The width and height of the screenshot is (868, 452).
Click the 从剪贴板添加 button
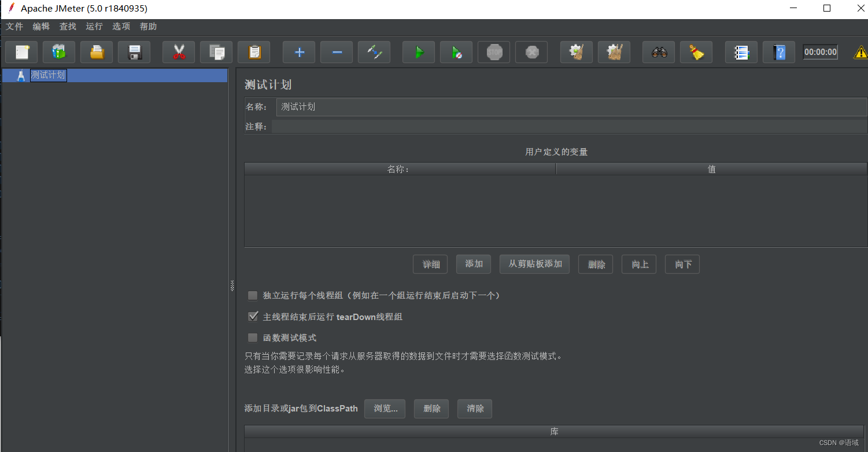click(x=535, y=264)
